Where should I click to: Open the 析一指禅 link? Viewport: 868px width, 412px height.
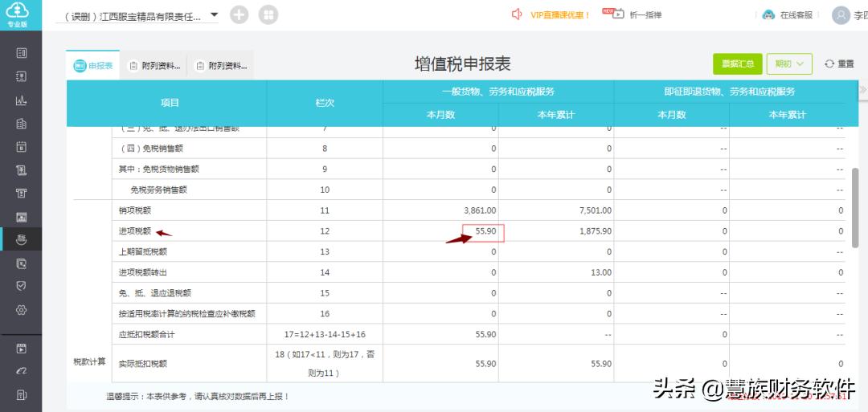click(645, 15)
